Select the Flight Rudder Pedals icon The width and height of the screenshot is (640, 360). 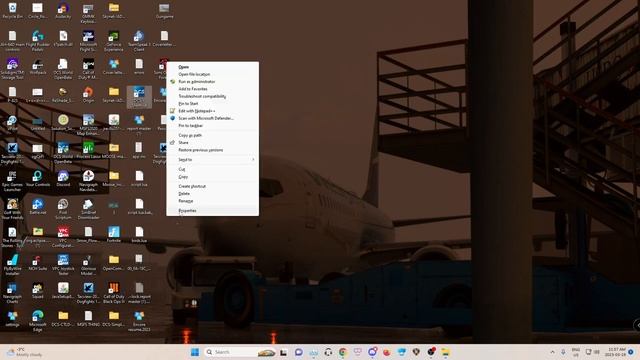tap(38, 41)
